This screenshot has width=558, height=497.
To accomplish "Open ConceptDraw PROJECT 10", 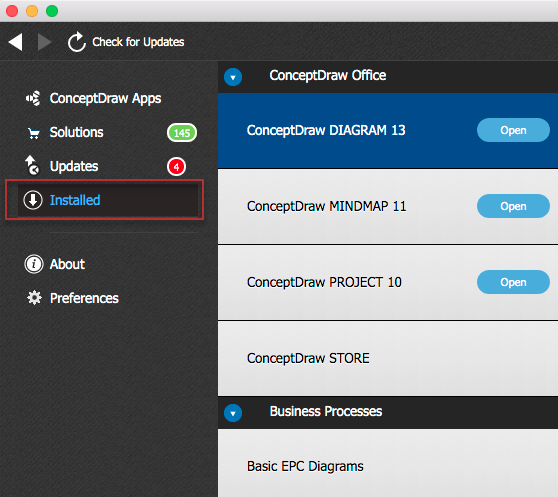I will (x=513, y=282).
